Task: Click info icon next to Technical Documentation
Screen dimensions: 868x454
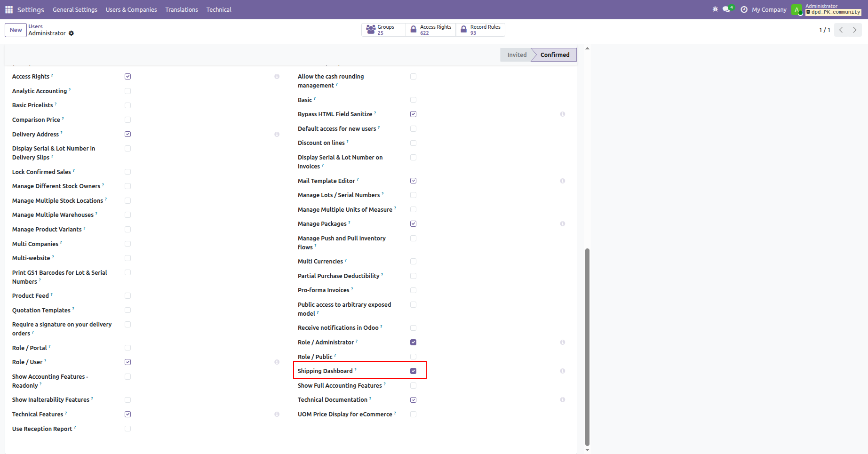Action: click(563, 400)
